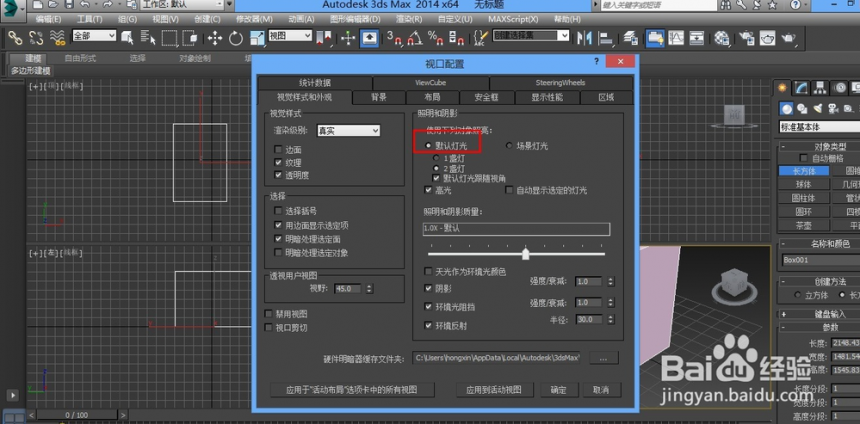Open the 全部 selection filter dropdown
Viewport: 860px width, 424px height.
point(94,36)
